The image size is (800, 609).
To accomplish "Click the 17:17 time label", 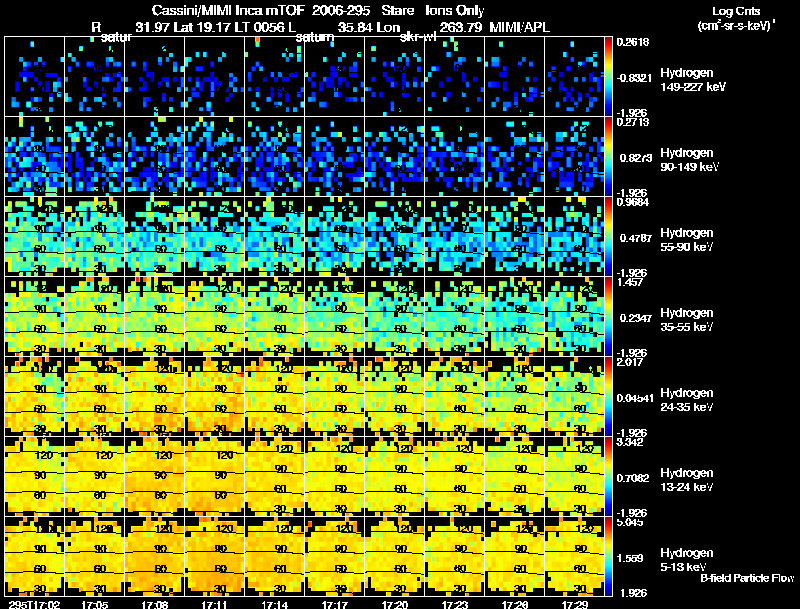I will 335,604.
